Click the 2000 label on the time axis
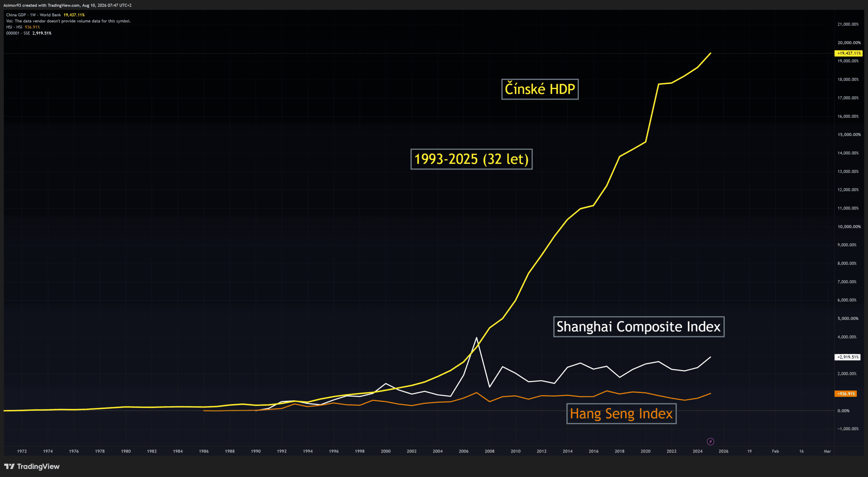This screenshot has width=868, height=477. [x=386, y=451]
